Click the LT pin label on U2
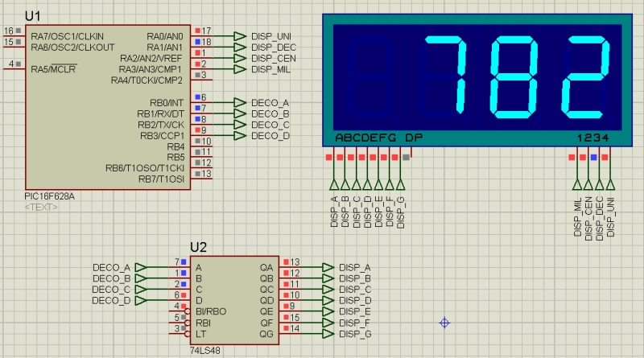This screenshot has width=644, height=358. tap(200, 334)
